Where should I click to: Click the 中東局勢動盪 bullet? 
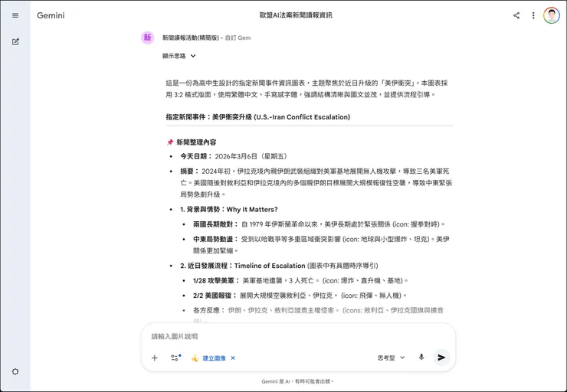coord(321,244)
